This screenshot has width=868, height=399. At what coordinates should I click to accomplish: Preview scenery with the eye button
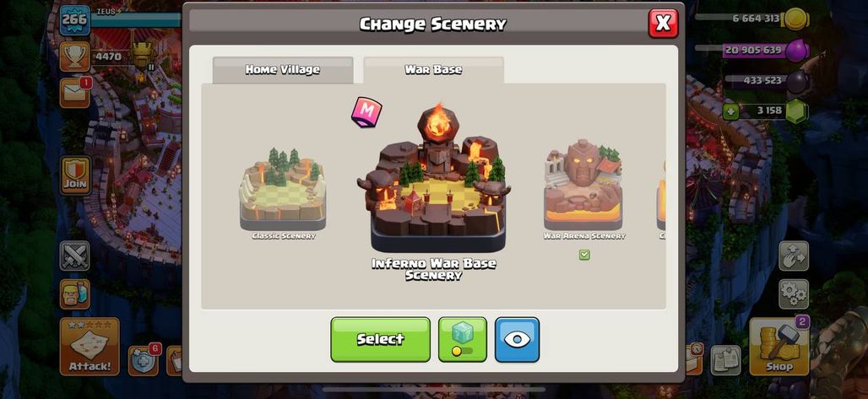click(x=517, y=339)
